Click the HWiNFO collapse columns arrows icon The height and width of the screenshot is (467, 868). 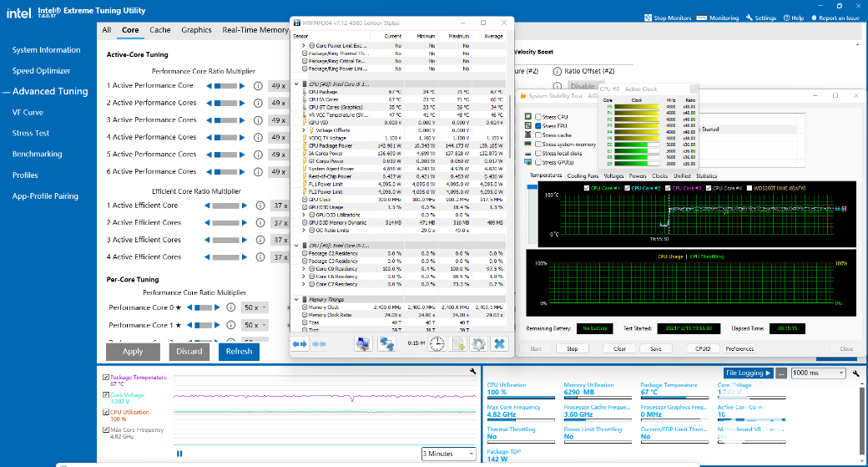tap(320, 344)
